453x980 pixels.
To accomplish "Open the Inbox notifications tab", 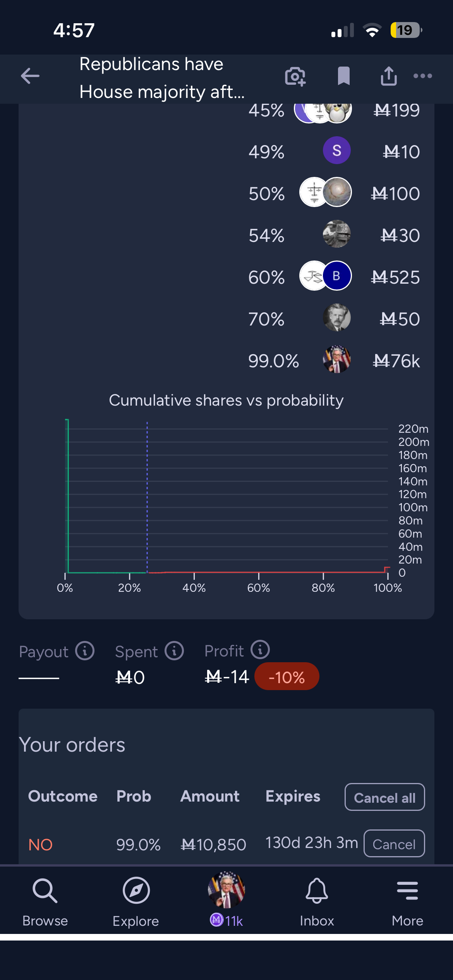I will click(317, 902).
